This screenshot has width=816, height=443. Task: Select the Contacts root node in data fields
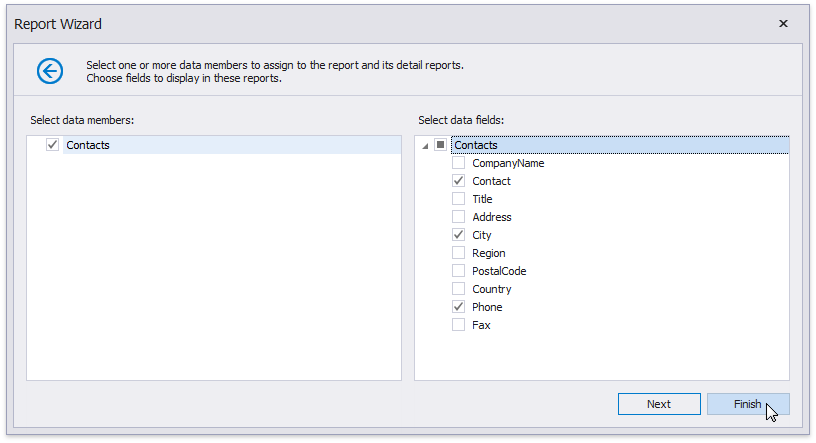(x=476, y=145)
